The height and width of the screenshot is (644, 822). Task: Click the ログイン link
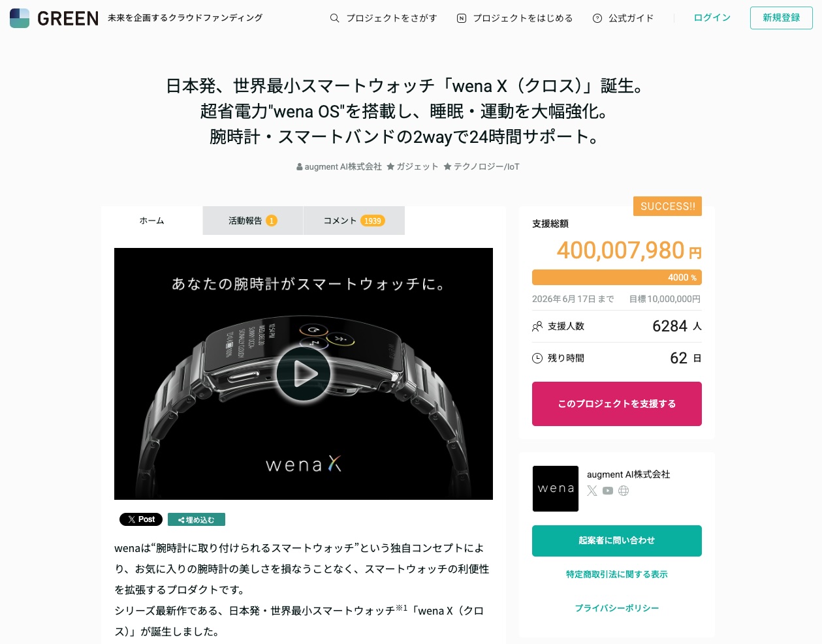point(712,18)
